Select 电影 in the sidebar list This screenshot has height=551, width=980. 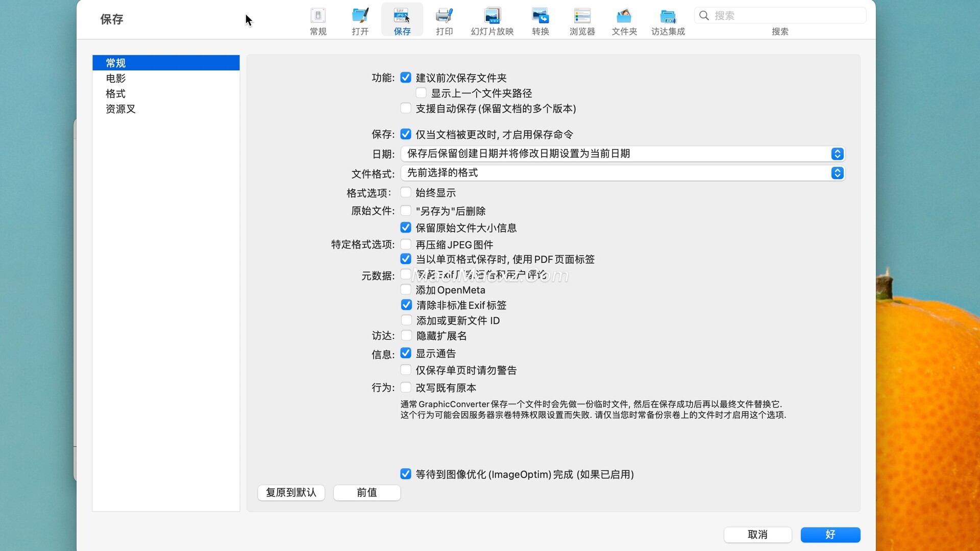pyautogui.click(x=116, y=78)
